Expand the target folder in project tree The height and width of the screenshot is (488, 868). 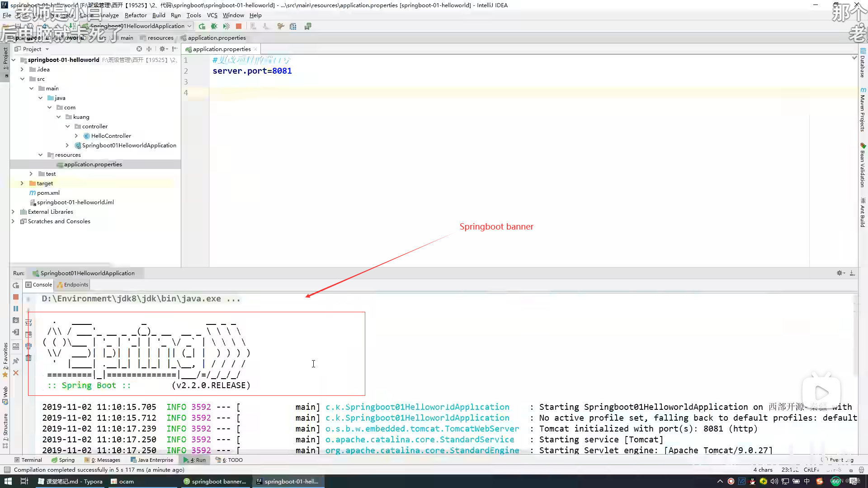(22, 183)
